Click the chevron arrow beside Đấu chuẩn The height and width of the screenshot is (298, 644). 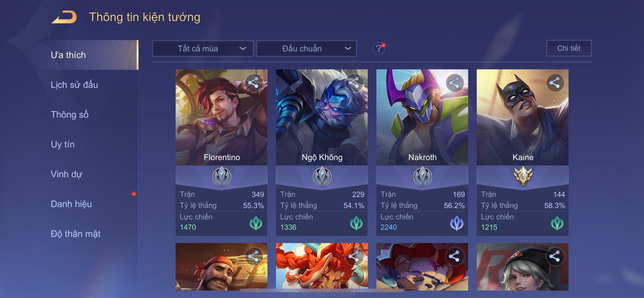pos(348,48)
